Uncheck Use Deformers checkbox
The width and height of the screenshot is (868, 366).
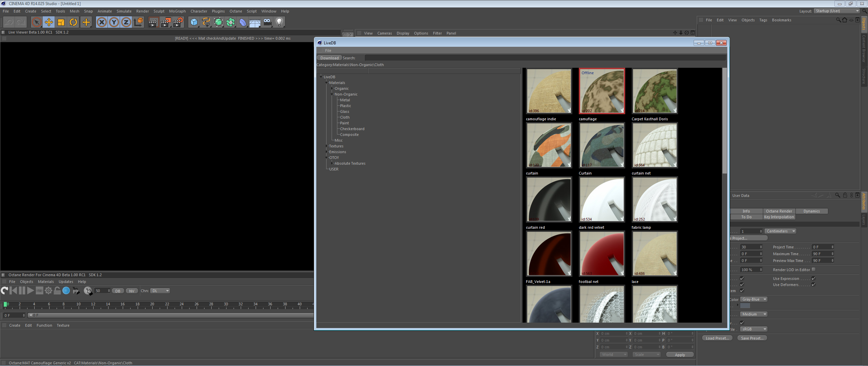[813, 284]
